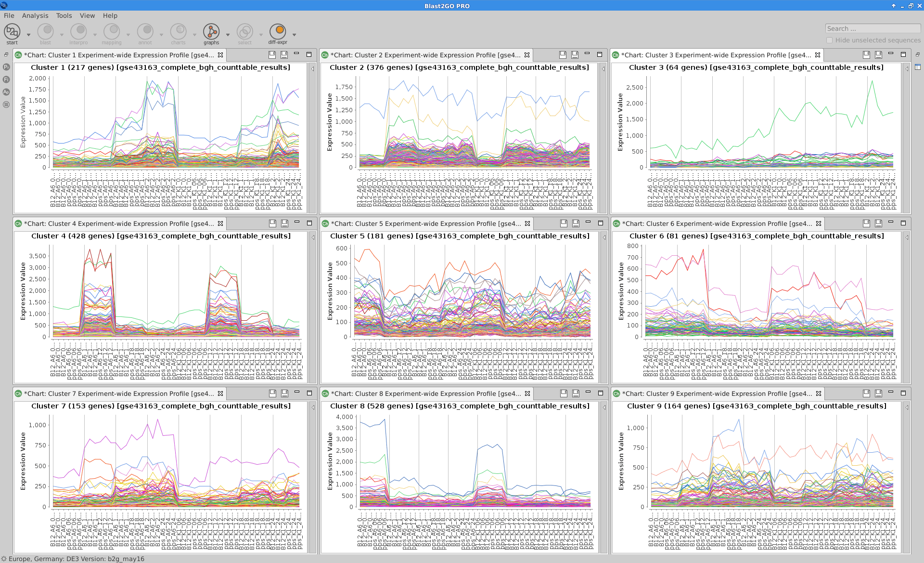Screen dimensions: 924x563
Task: Close the Cluster 2 chart tab
Action: coord(527,55)
